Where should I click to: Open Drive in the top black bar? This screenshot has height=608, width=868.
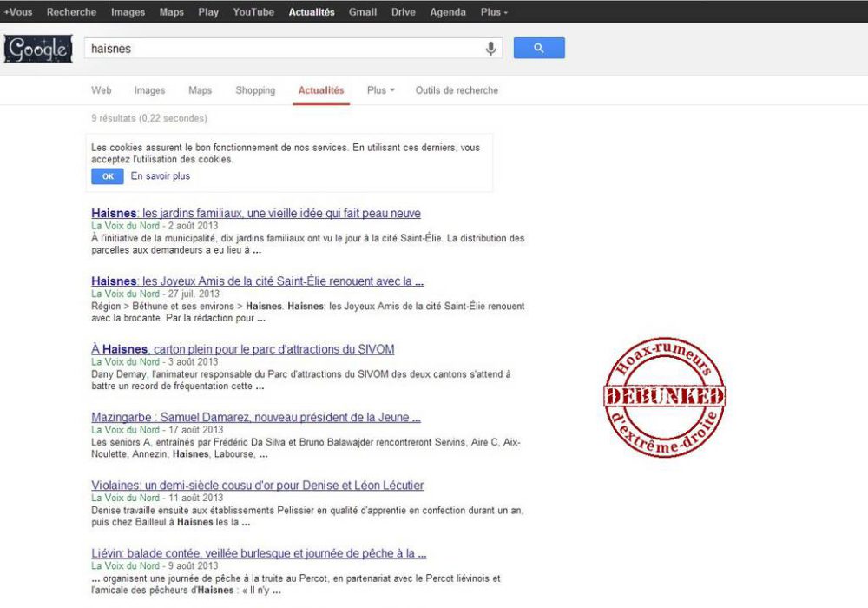pos(403,11)
